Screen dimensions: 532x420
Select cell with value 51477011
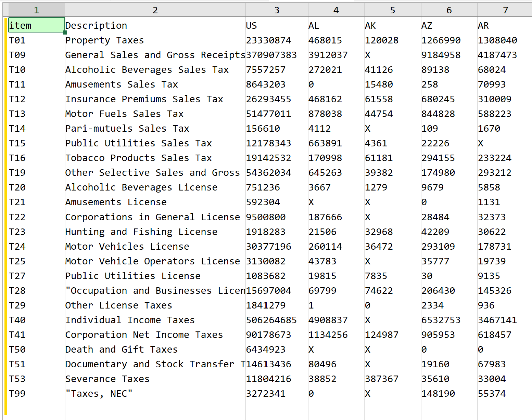277,114
